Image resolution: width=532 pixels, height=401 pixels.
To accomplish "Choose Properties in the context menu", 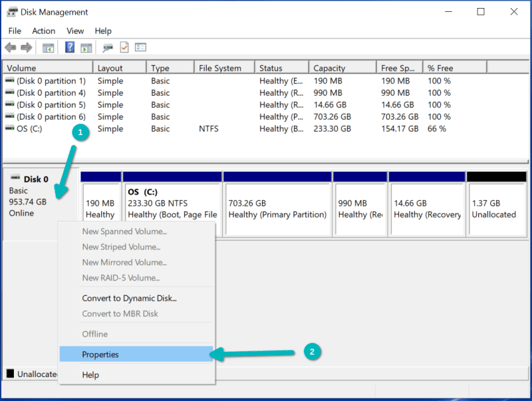I will point(100,354).
